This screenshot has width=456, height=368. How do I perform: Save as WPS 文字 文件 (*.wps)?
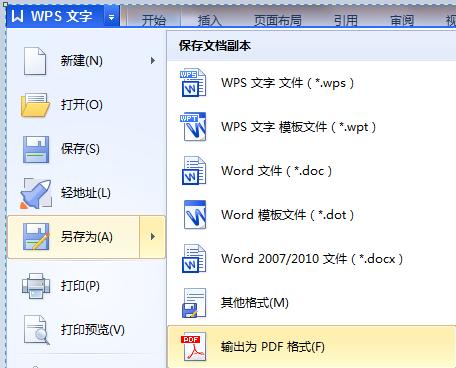(x=312, y=83)
